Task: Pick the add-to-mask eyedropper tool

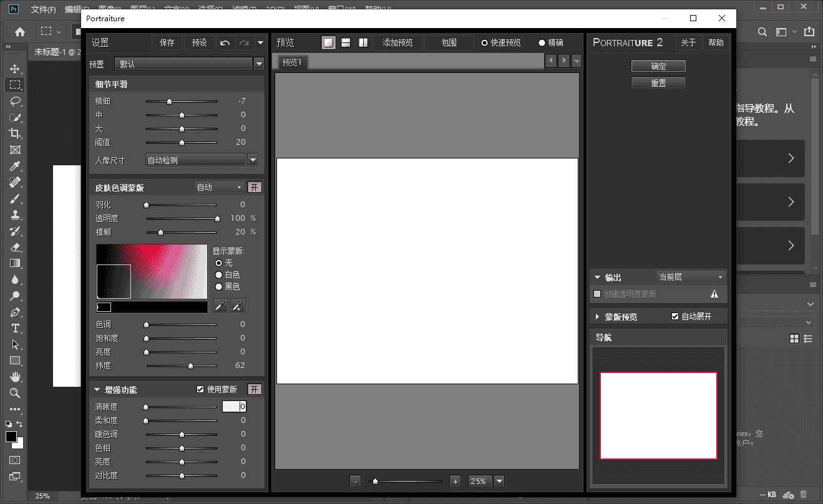Action: point(238,306)
